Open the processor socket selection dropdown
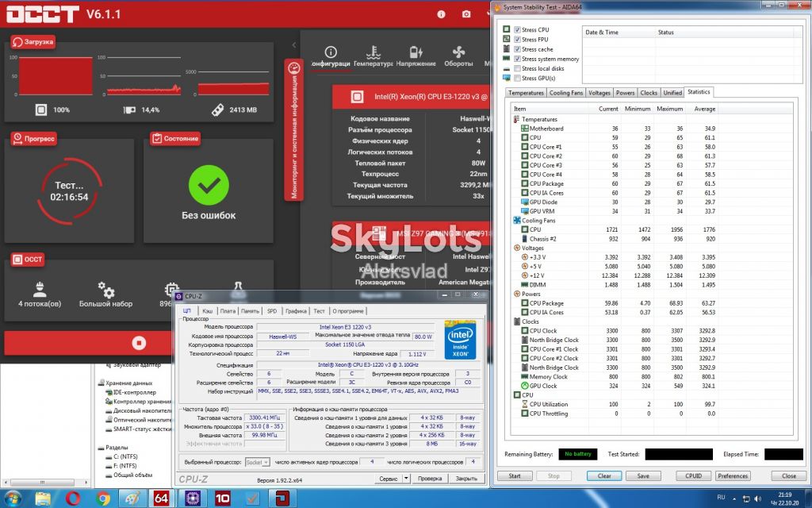812x508 pixels. (x=258, y=462)
